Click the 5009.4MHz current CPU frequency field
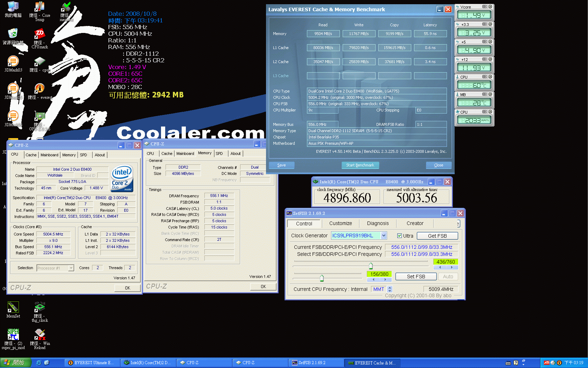 tap(441, 289)
